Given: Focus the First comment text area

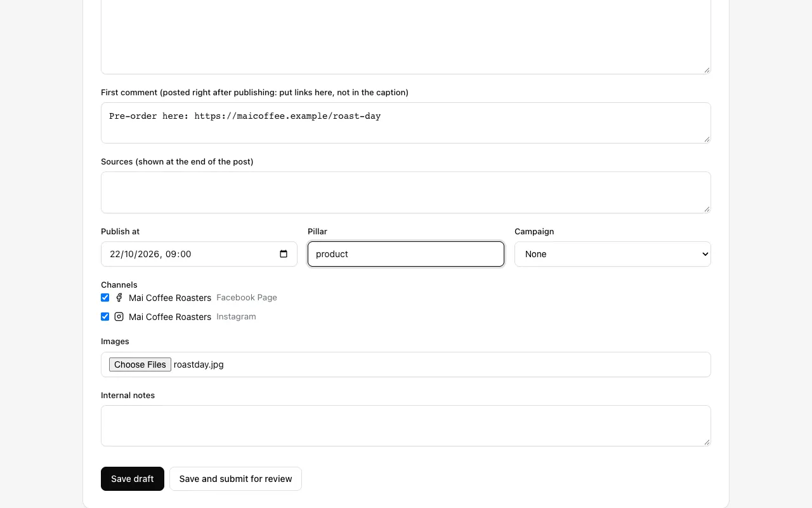Looking at the screenshot, I should (406, 123).
